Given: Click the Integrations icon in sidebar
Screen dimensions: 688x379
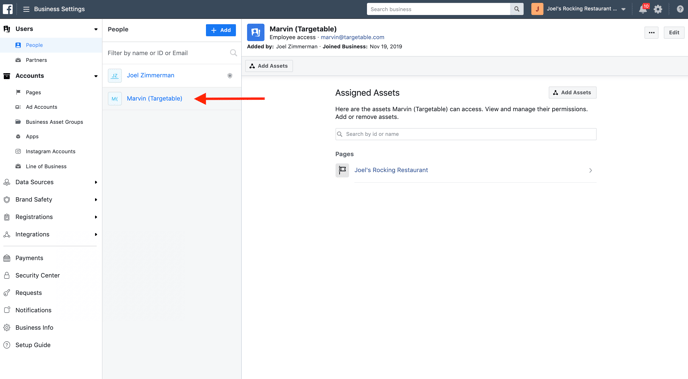Looking at the screenshot, I should pos(7,235).
